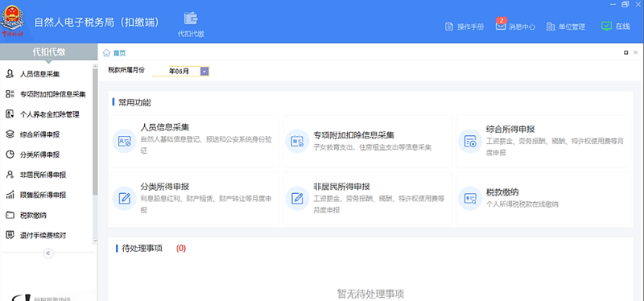Click the 在线 status monitor icon

(606, 27)
